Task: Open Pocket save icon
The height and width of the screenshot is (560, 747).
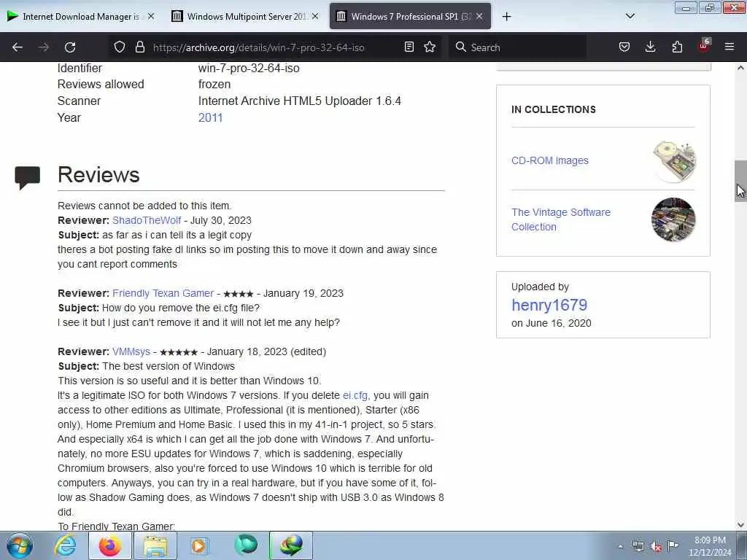Action: point(624,47)
